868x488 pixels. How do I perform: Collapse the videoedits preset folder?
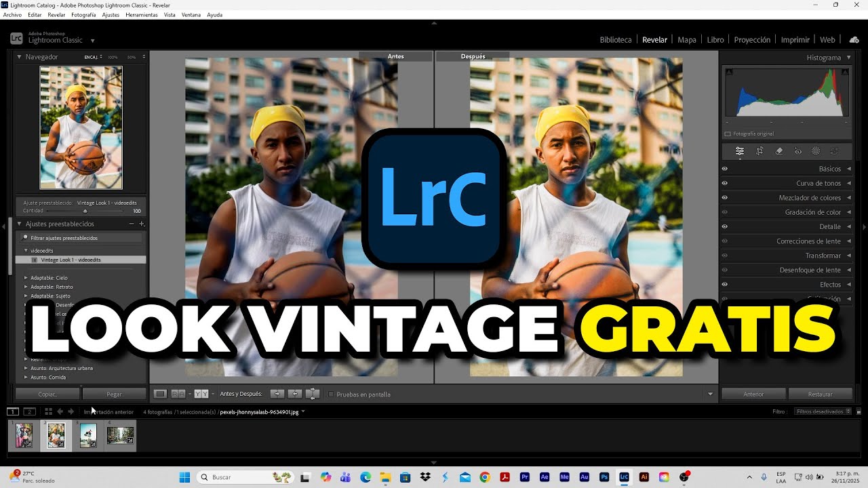pyautogui.click(x=26, y=251)
